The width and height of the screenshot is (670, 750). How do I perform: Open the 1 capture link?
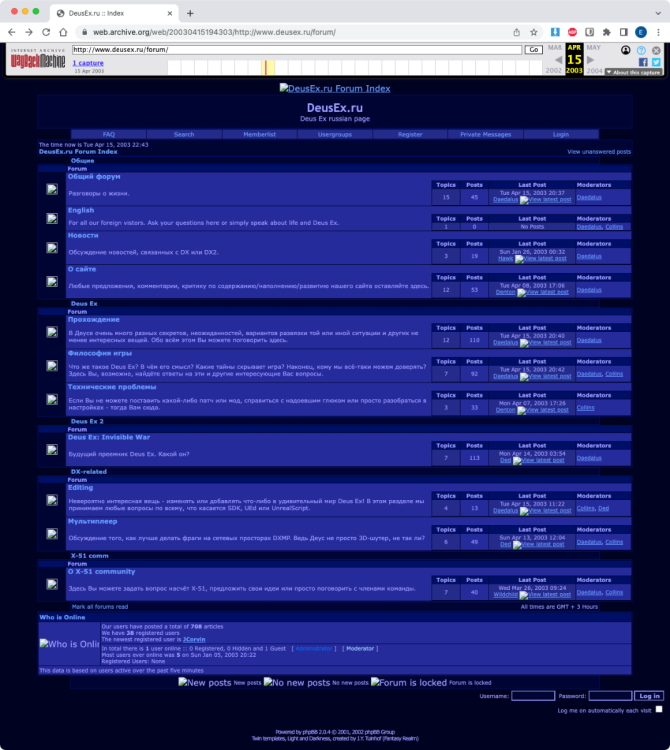(x=88, y=63)
